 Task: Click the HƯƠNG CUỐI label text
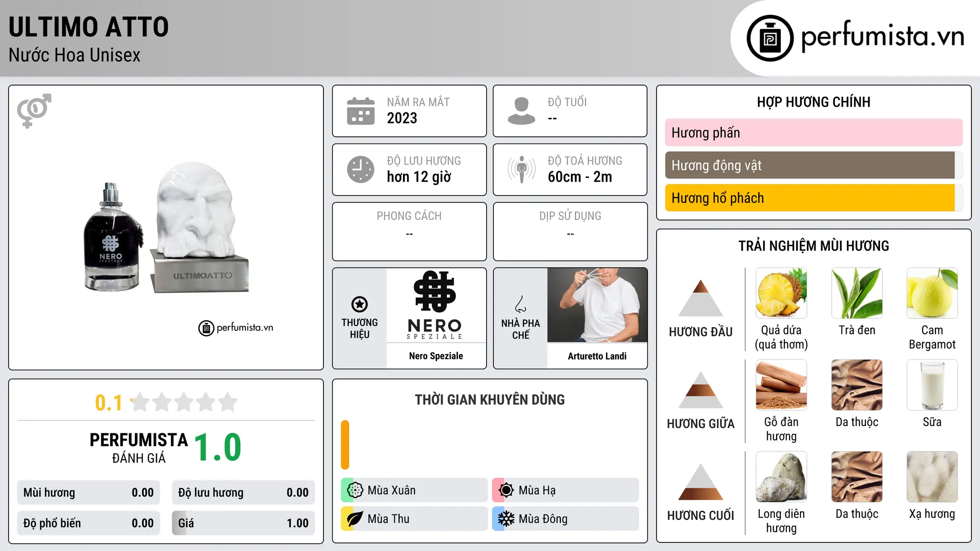coord(701,516)
